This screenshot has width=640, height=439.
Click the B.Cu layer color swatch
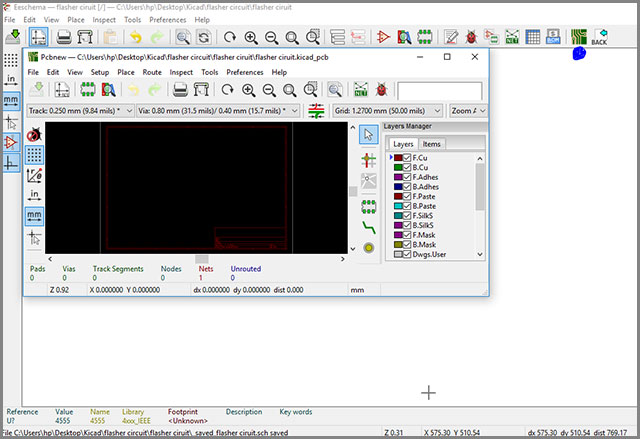[398, 167]
